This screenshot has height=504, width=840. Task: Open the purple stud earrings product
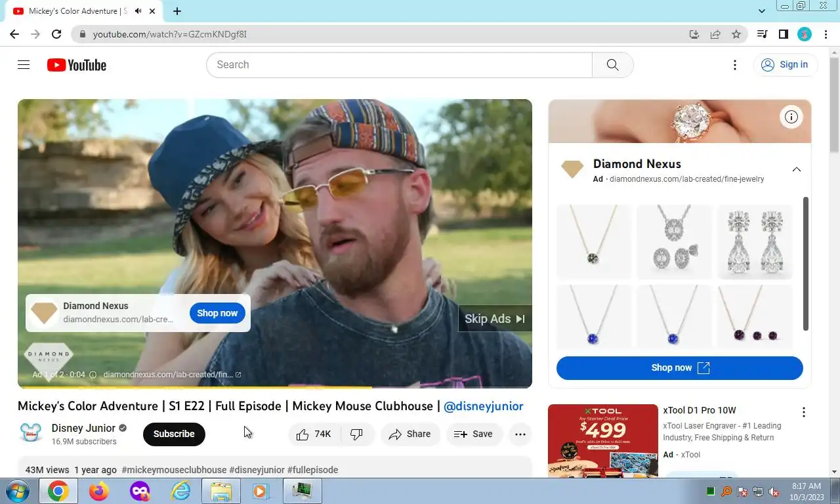pyautogui.click(x=755, y=317)
